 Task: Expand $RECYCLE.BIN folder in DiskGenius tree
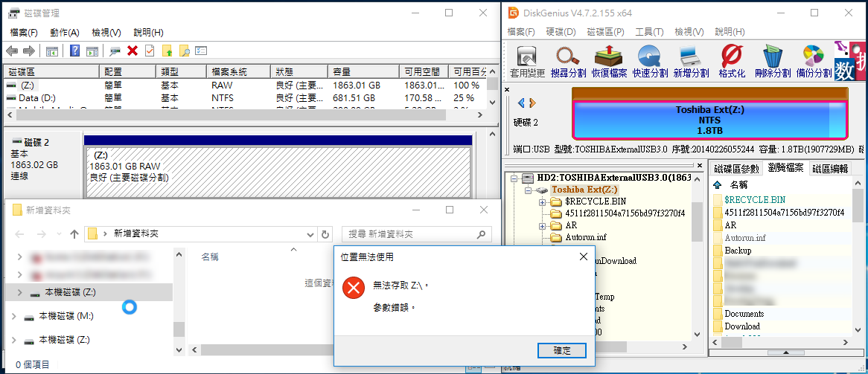(x=542, y=202)
